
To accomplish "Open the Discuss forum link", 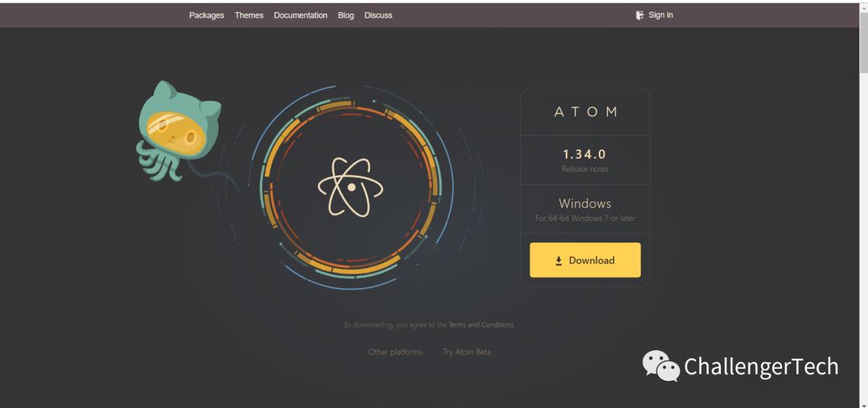I will tap(378, 15).
